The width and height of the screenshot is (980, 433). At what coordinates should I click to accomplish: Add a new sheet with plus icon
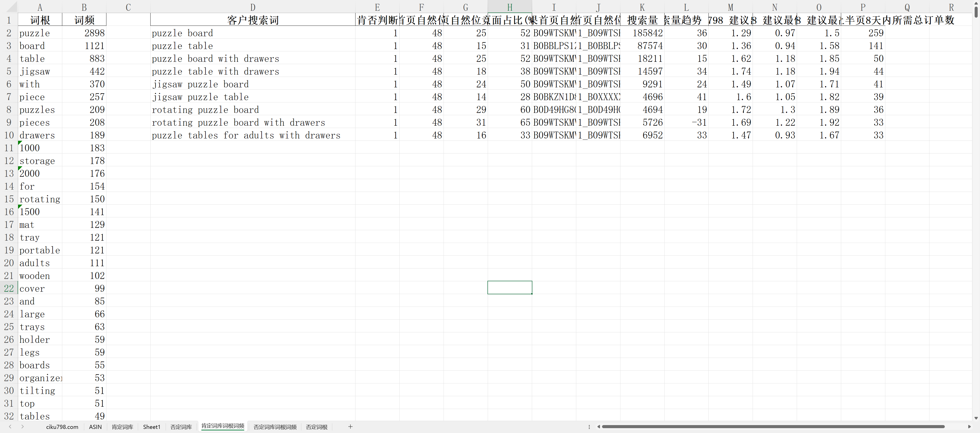[350, 427]
